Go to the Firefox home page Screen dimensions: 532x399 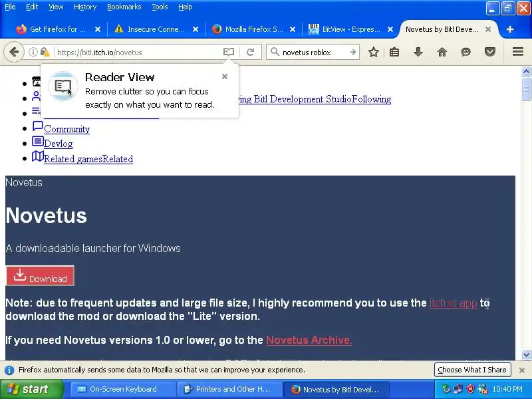coord(442,52)
